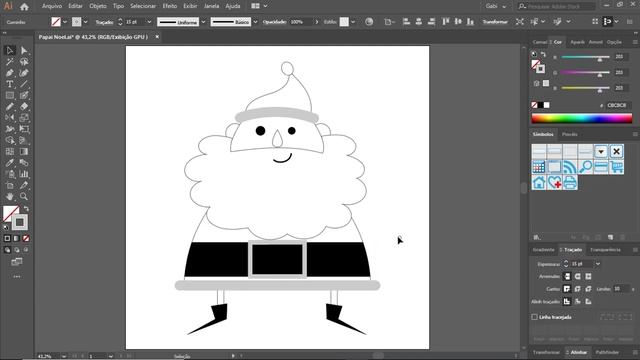Select the Curvature tool

(x=24, y=73)
